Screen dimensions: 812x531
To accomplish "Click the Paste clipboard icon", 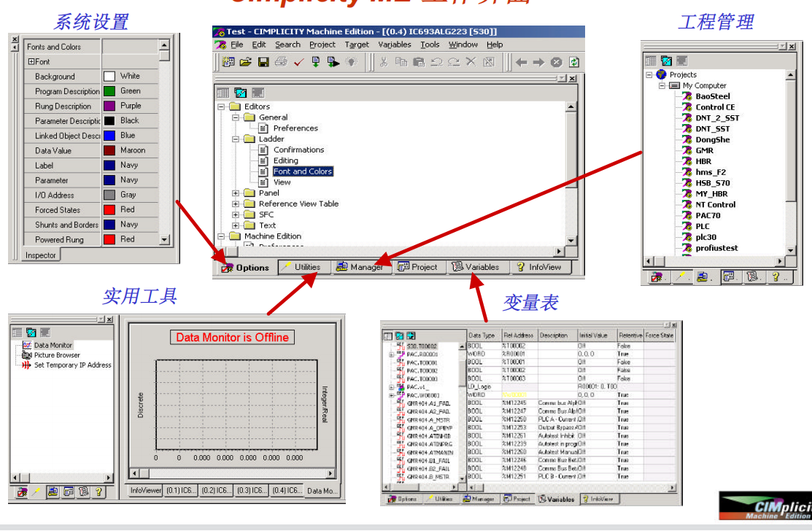I will (x=419, y=62).
